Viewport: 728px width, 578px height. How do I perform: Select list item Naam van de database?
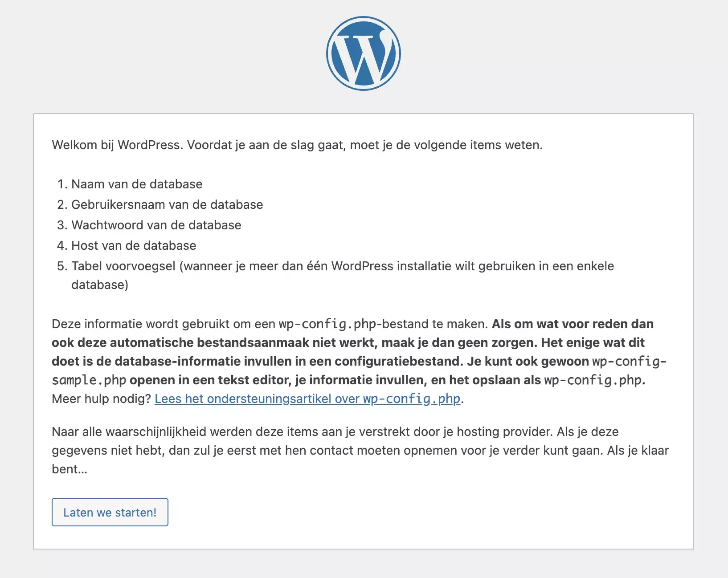(136, 184)
